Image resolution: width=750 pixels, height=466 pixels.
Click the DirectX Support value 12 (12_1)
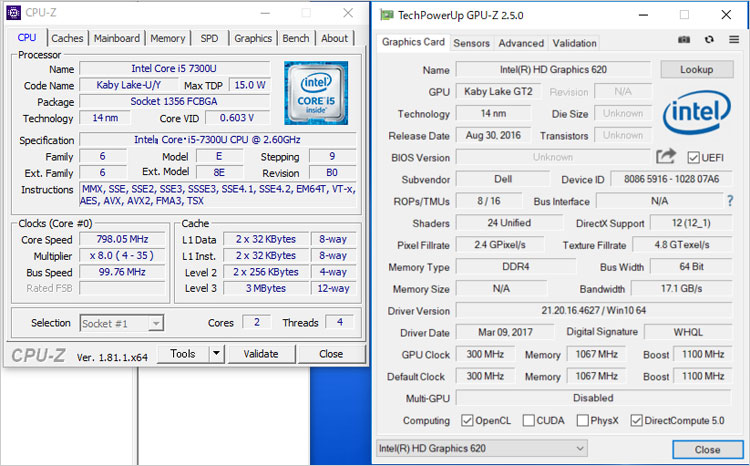(x=691, y=223)
